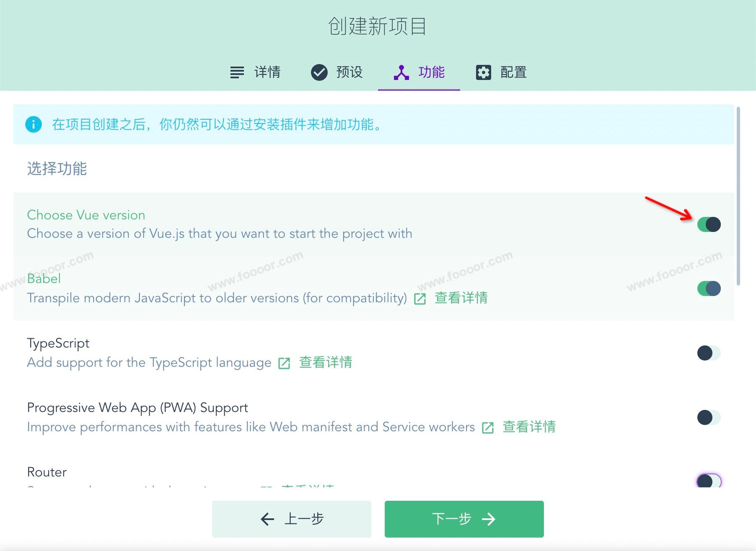
Task: Open Babel 查看详情 link
Action: [x=461, y=298]
